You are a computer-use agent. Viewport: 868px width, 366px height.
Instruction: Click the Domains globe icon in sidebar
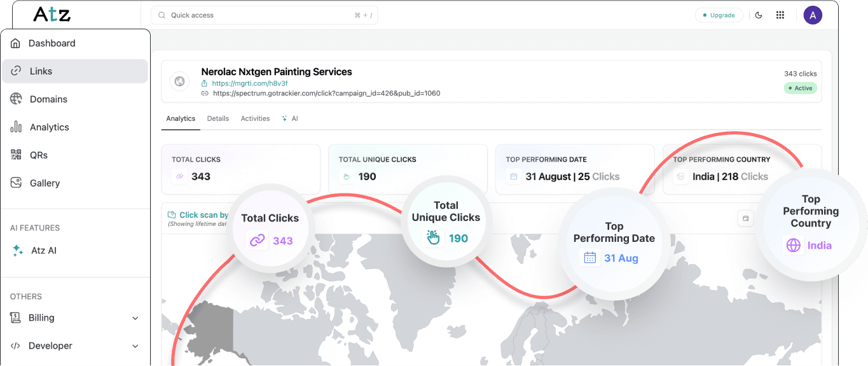coord(17,99)
